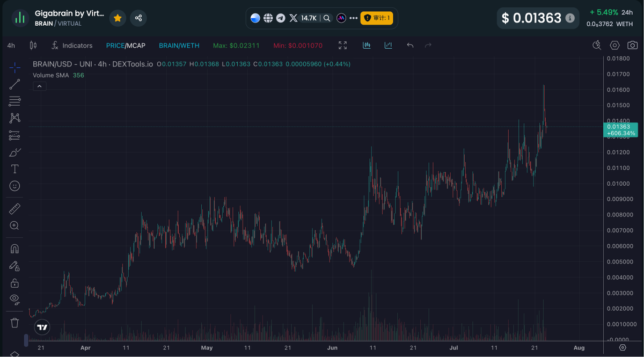Open the yellow audit badge
Viewport: 644px width, 357px height.
tap(377, 18)
